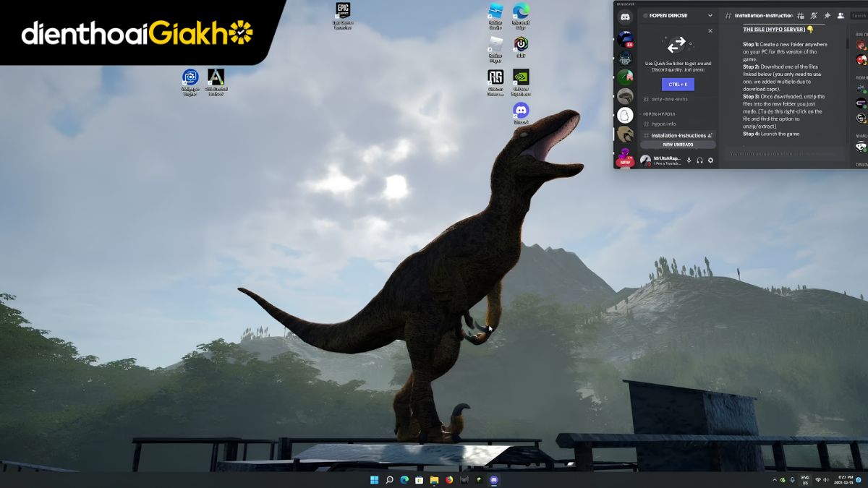Open the hypo-info channel
Image resolution: width=868 pixels, height=488 pixels.
coord(678,124)
